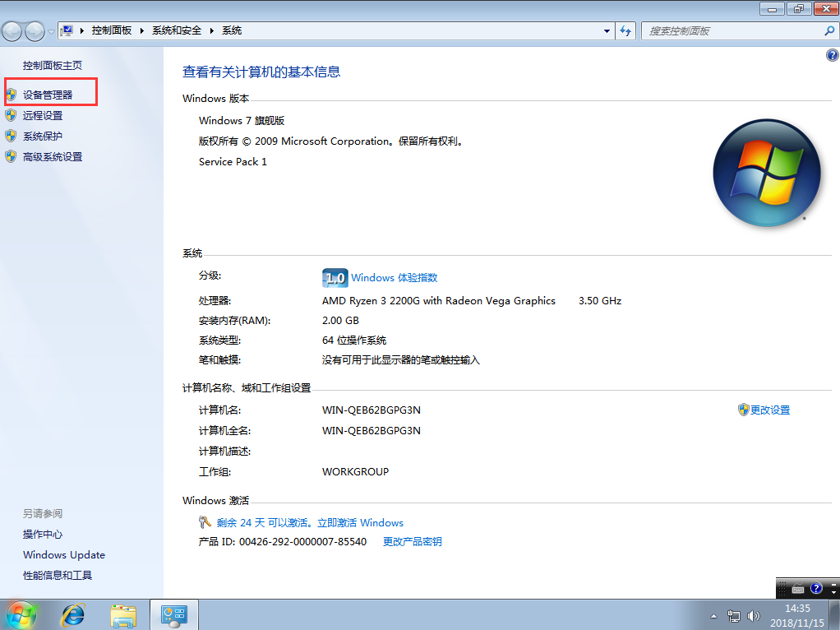
Task: Click the Forward navigation arrow button
Action: click(x=35, y=31)
